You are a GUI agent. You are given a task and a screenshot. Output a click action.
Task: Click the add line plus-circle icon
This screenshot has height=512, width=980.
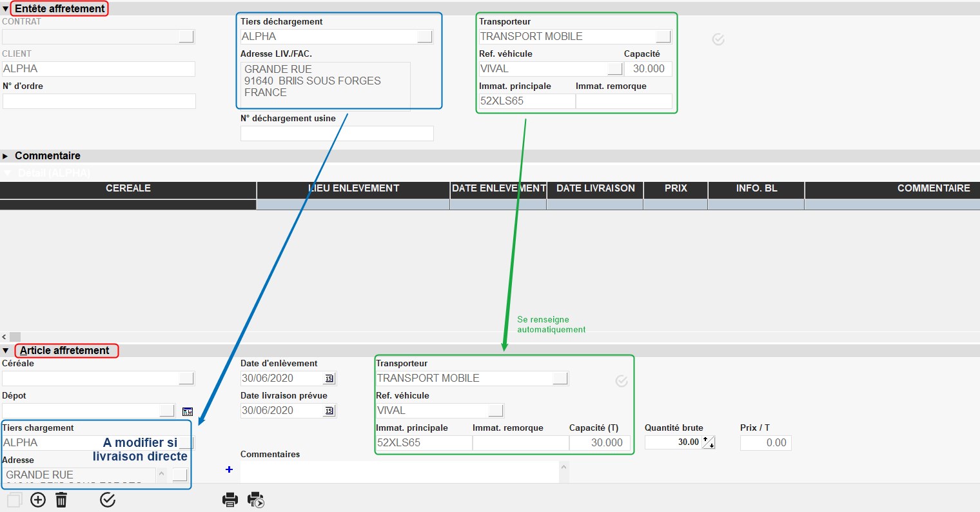38,500
